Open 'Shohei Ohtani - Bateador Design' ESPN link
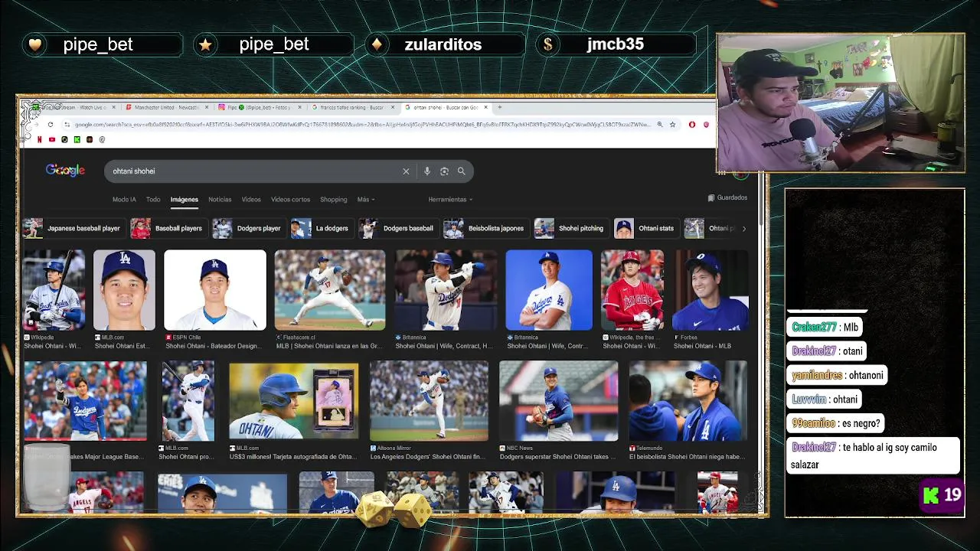The image size is (980, 551). [214, 346]
